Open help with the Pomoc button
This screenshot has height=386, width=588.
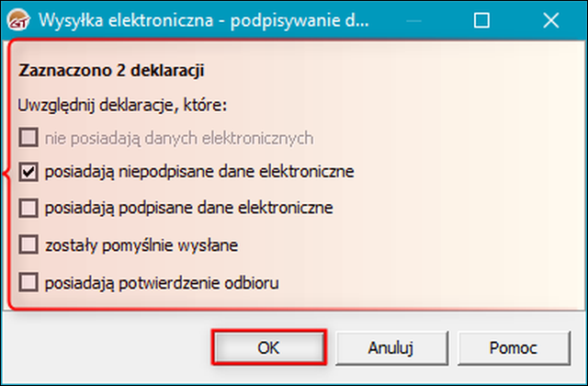coord(514,347)
